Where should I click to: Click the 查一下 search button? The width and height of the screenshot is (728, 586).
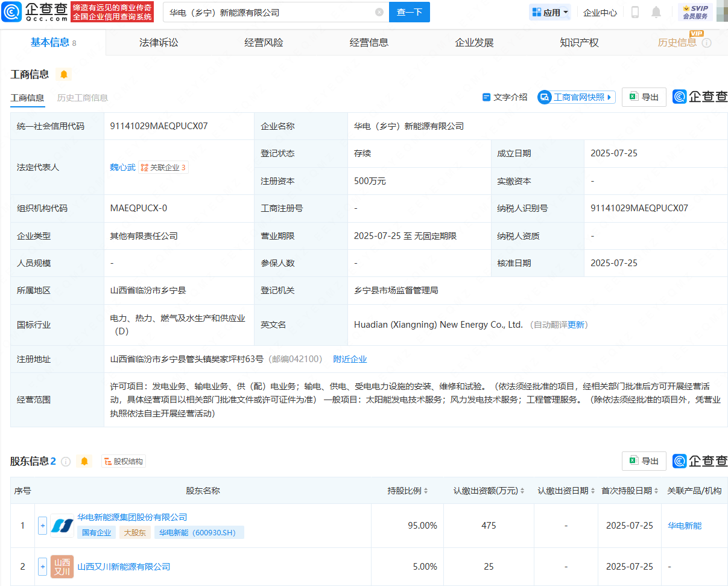click(x=409, y=12)
